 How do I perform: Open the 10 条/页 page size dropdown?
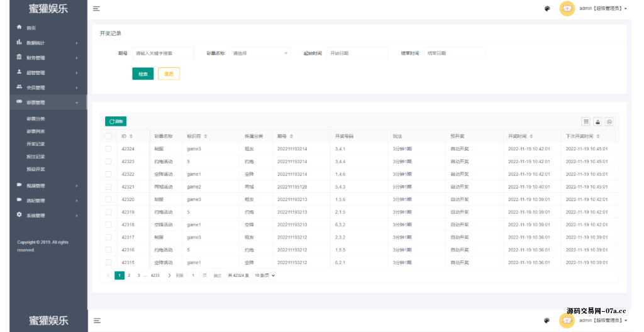pos(265,275)
